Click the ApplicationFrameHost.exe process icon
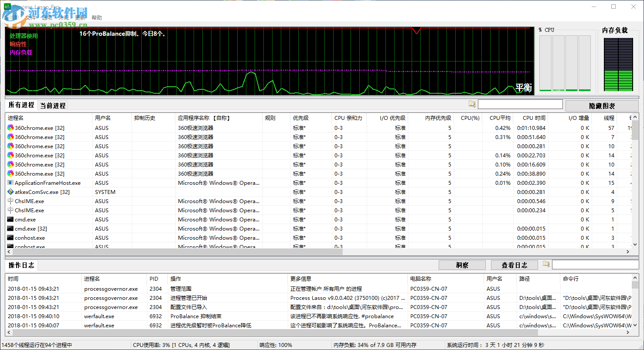This screenshot has height=350, width=644. (10, 183)
